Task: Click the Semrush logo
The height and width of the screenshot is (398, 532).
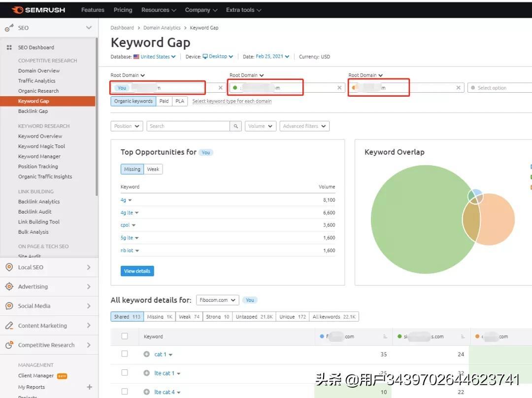Action: click(38, 10)
